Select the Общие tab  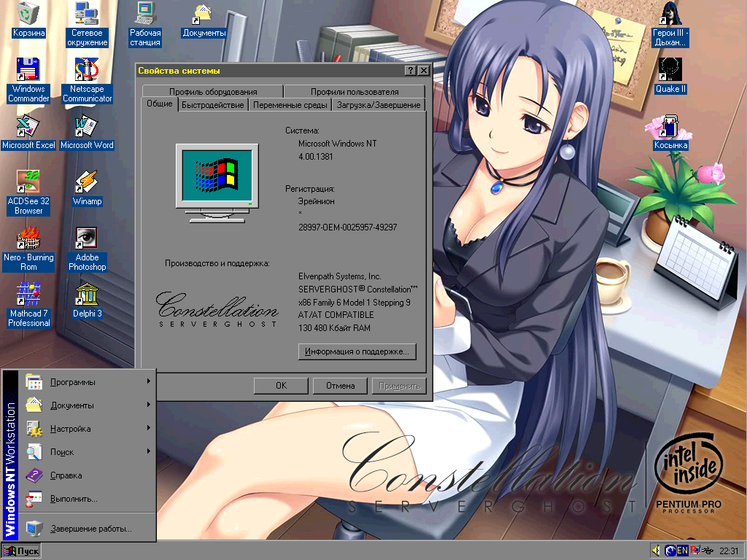160,104
